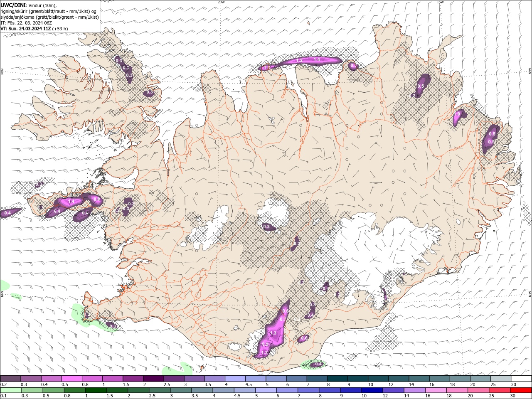Screen dimensions: 532x399
Task: Select bright red 30 swatch in lower legend row
Action: coord(521,390)
